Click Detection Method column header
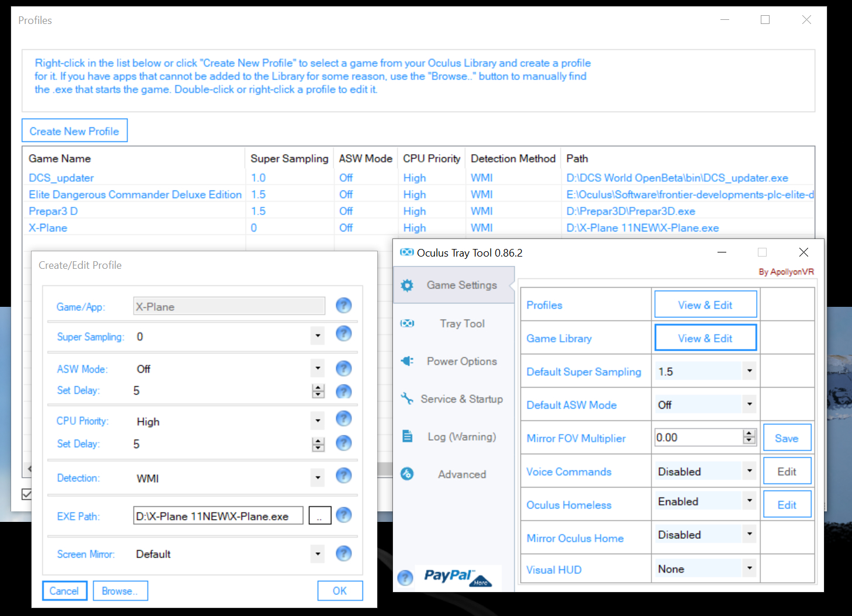 coord(513,158)
